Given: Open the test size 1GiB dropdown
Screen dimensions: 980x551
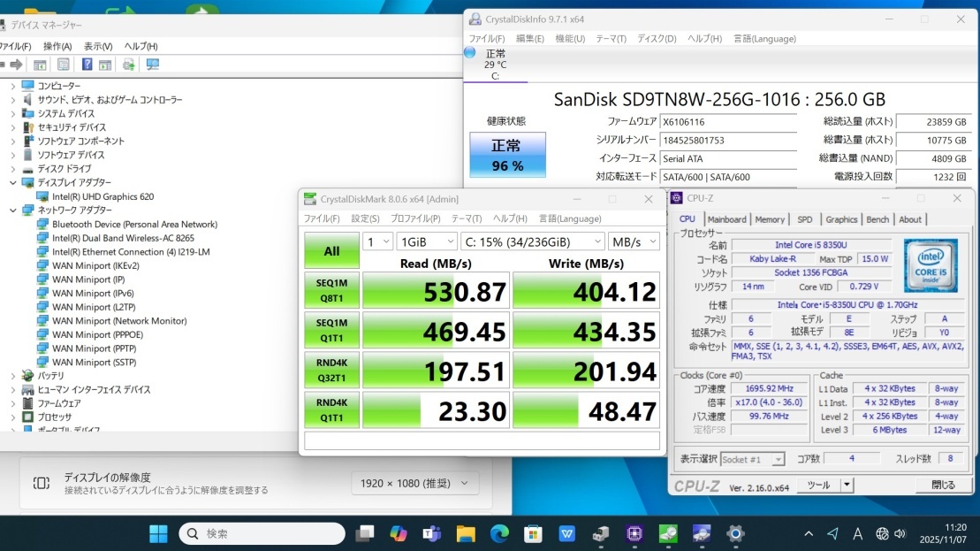Looking at the screenshot, I should [x=427, y=241].
